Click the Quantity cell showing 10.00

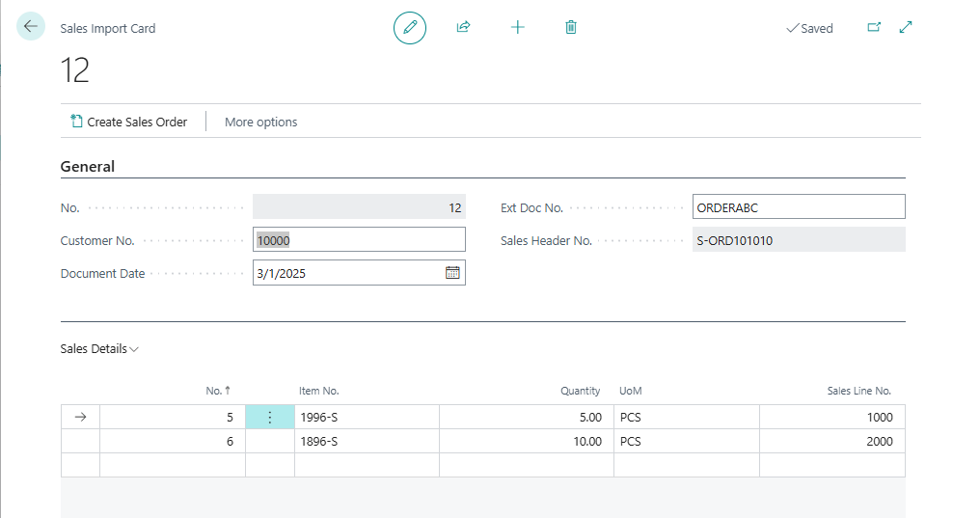(526, 442)
